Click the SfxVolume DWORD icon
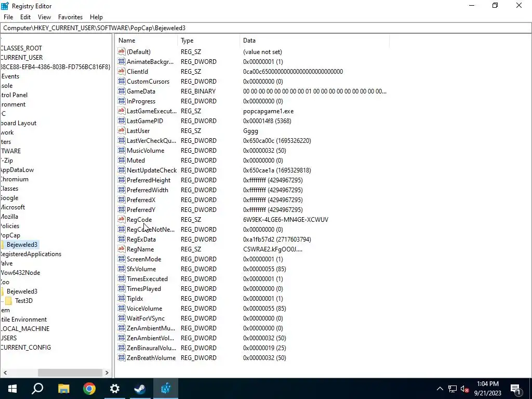Viewport: 532px width, 399px height. coord(122,269)
